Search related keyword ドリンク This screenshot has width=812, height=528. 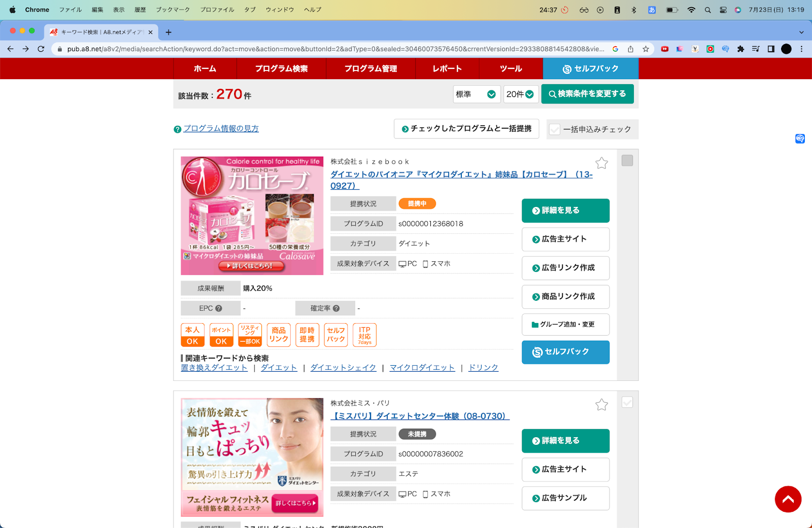(483, 368)
